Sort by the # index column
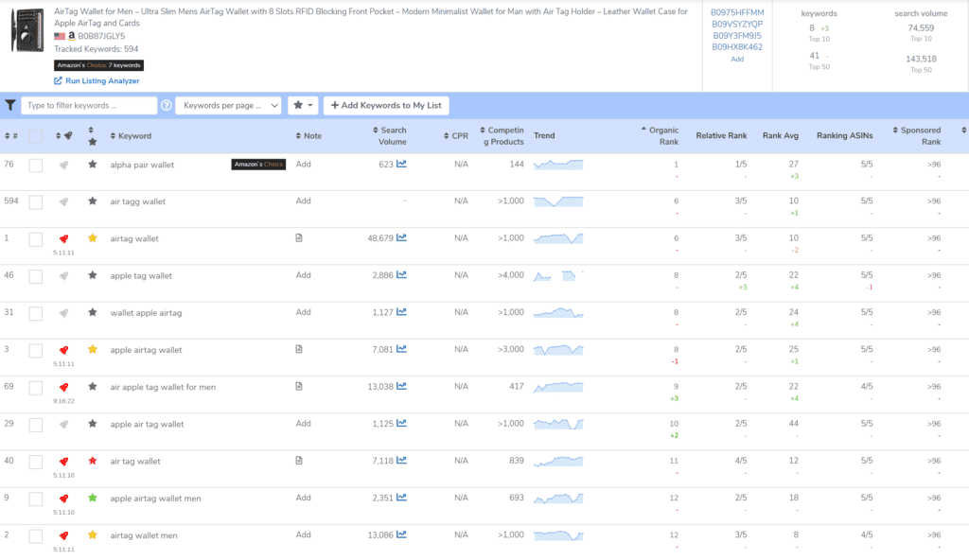The image size is (969, 560). pyautogui.click(x=11, y=136)
